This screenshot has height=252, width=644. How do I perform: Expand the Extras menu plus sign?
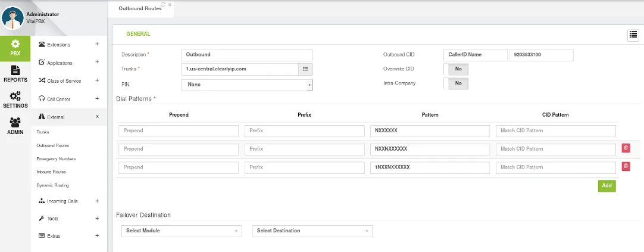click(x=97, y=235)
